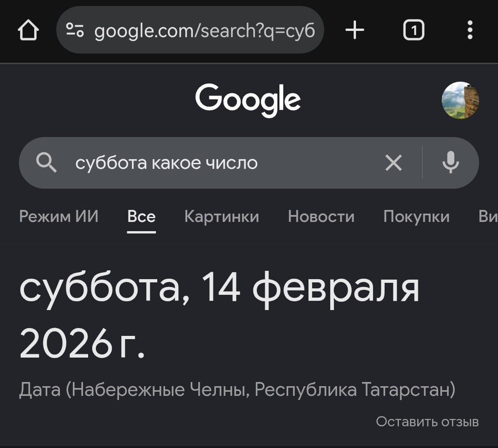The height and width of the screenshot is (448, 498).
Task: Select the Все results tab
Action: pos(142,216)
